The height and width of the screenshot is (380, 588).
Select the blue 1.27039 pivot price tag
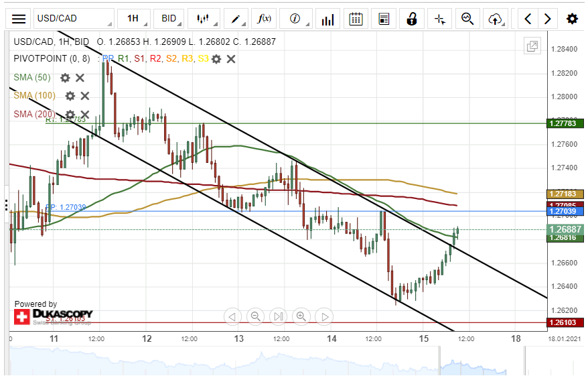click(x=565, y=211)
